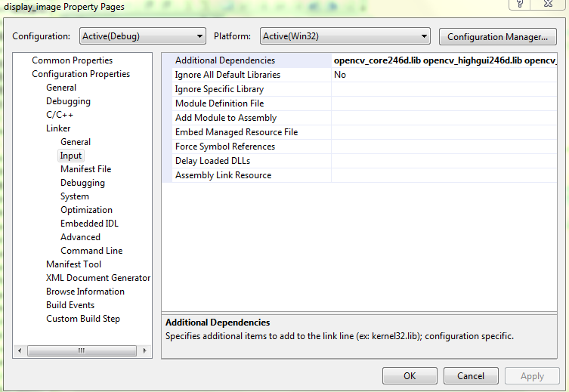Screen dimensions: 569x392
Task: Collapse Configuration Properties tree node
Action: tap(80, 74)
